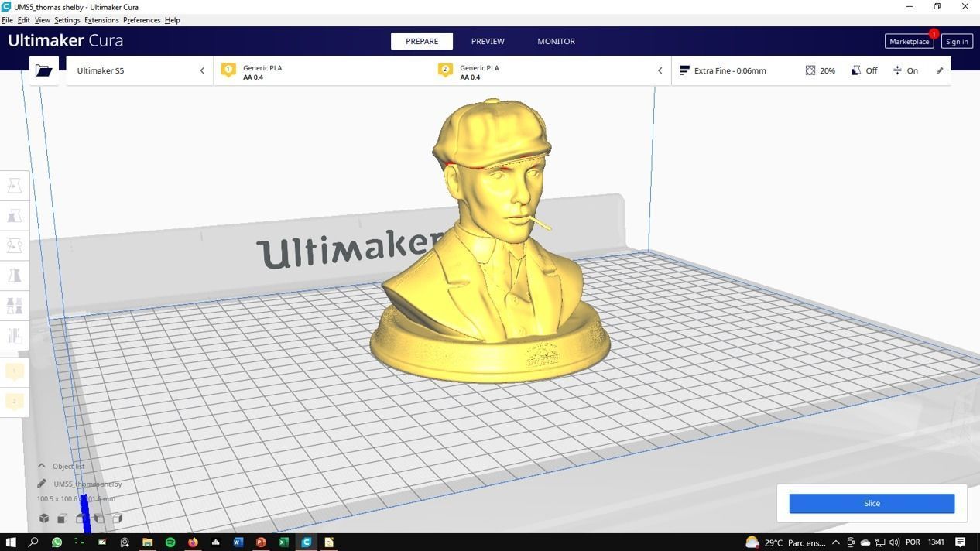Click the Slice button
Screen dimensions: 980x551
[x=872, y=503]
